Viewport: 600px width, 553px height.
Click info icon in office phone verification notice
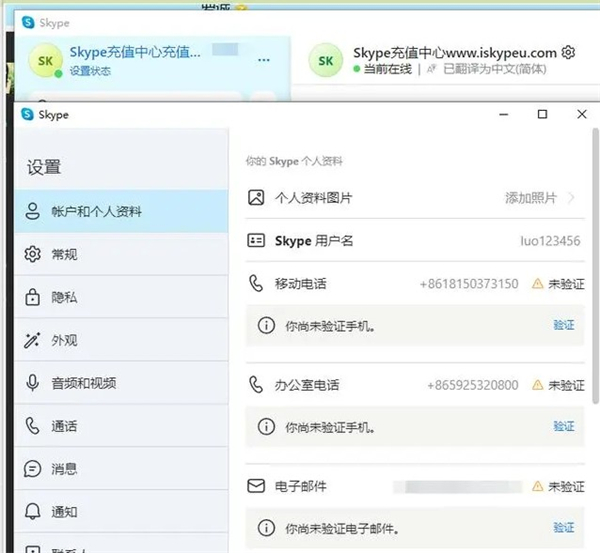click(x=266, y=426)
